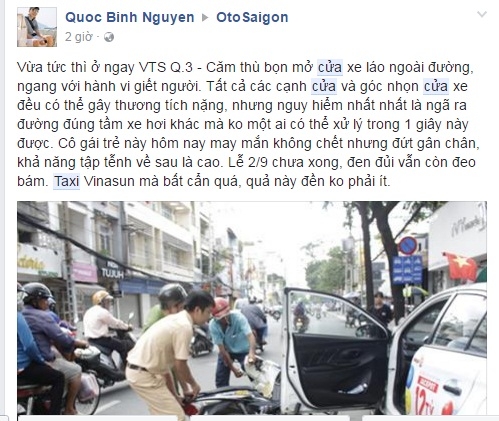Click the TUJUH shop sign in photo
Viewport: 499px width, 421px height.
click(x=112, y=272)
